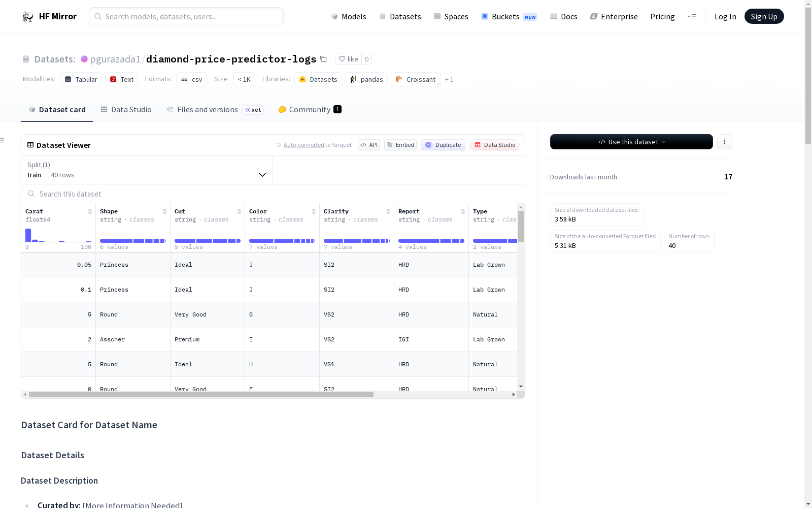Expand the Split train dropdown
Viewport: 812px width, 508px height.
tap(147, 170)
